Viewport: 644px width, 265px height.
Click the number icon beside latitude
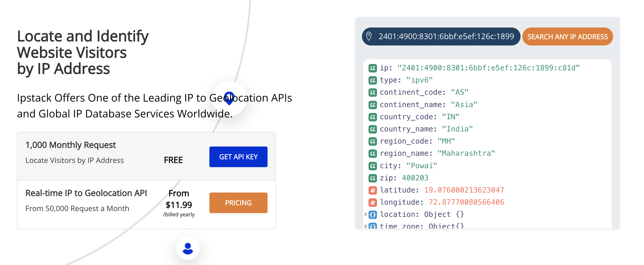click(372, 190)
